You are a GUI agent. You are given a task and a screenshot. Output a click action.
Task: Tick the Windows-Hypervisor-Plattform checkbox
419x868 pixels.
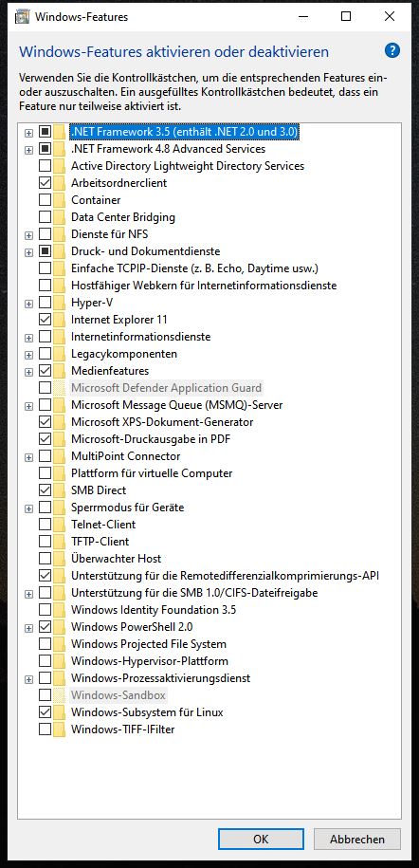(x=45, y=661)
